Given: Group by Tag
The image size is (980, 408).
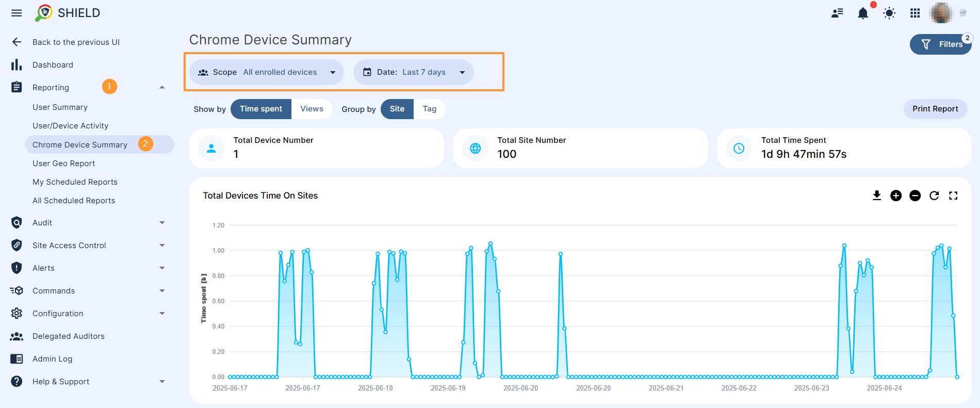Looking at the screenshot, I should pos(430,109).
